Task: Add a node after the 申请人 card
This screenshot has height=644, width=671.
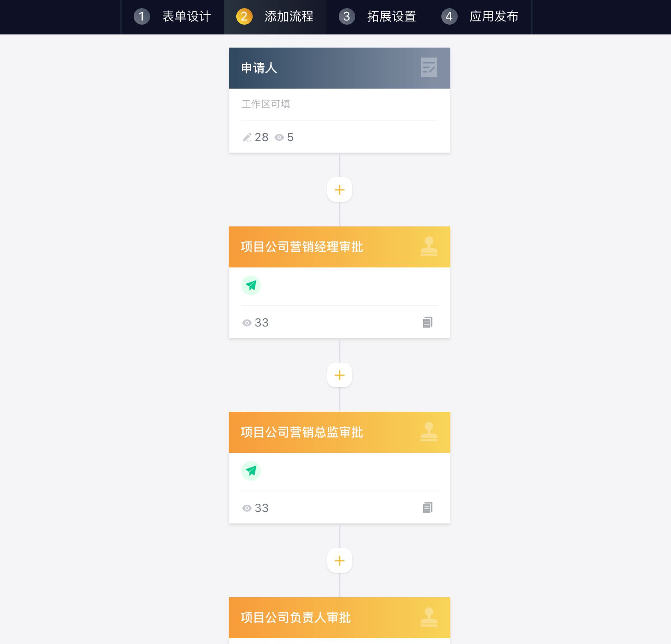Action: [340, 190]
